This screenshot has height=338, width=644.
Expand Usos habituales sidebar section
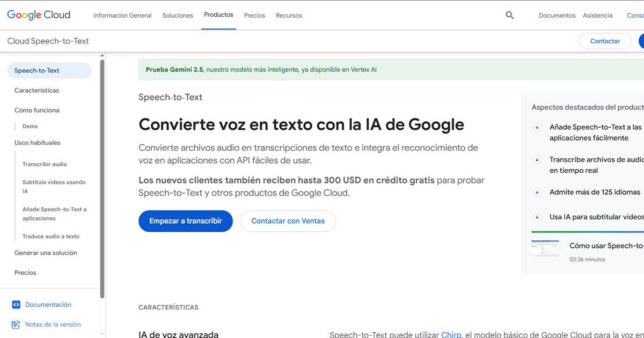pyautogui.click(x=38, y=143)
